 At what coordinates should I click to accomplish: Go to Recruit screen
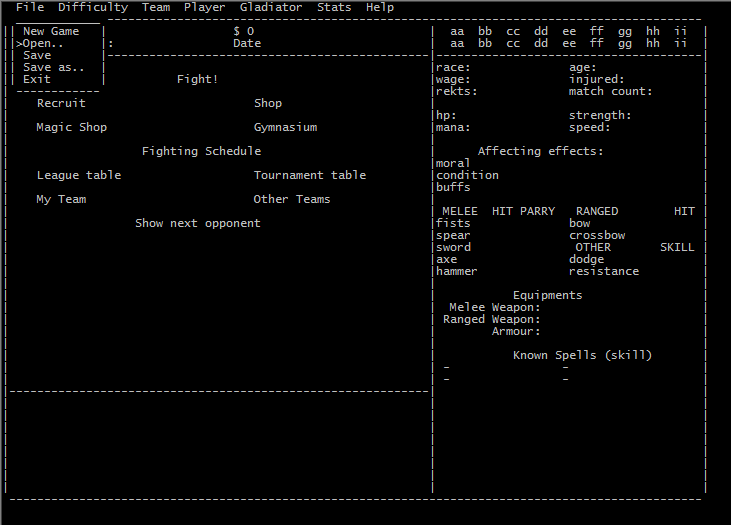point(61,103)
